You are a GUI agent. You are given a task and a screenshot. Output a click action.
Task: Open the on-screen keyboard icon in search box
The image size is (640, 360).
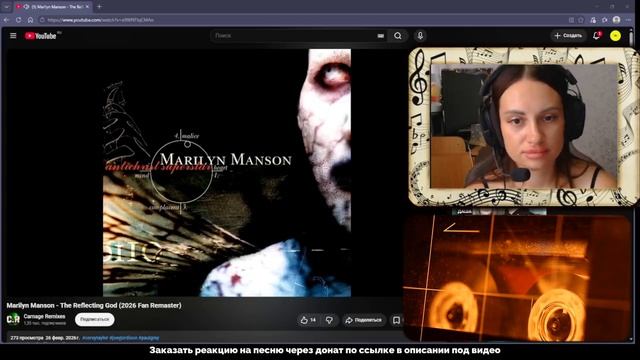tap(380, 36)
